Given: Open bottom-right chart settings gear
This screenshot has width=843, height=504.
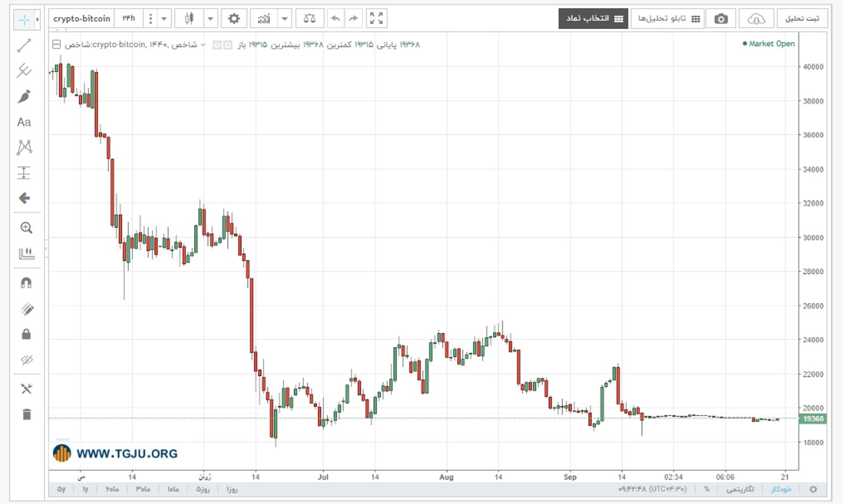Looking at the screenshot, I should [813, 490].
